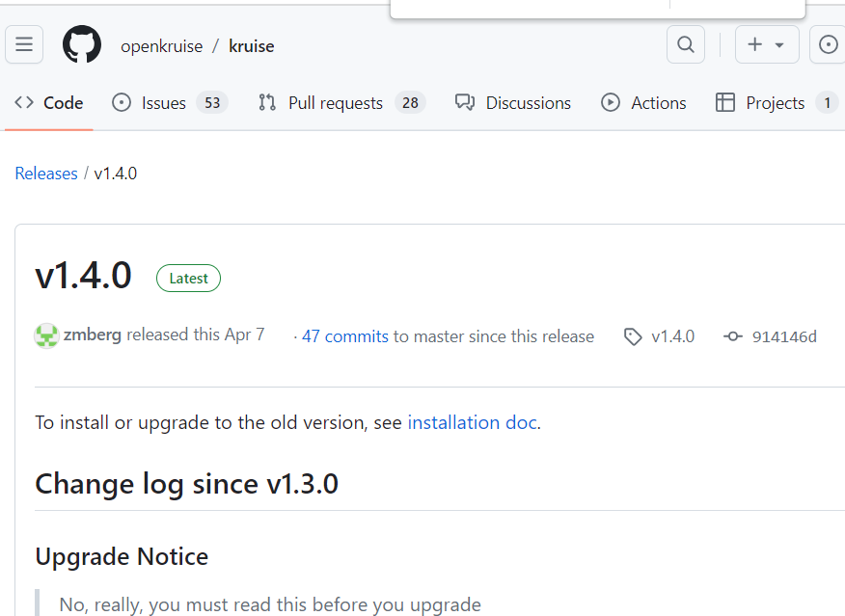Open the openkruise organization link
This screenshot has width=845, height=616.
(162, 46)
